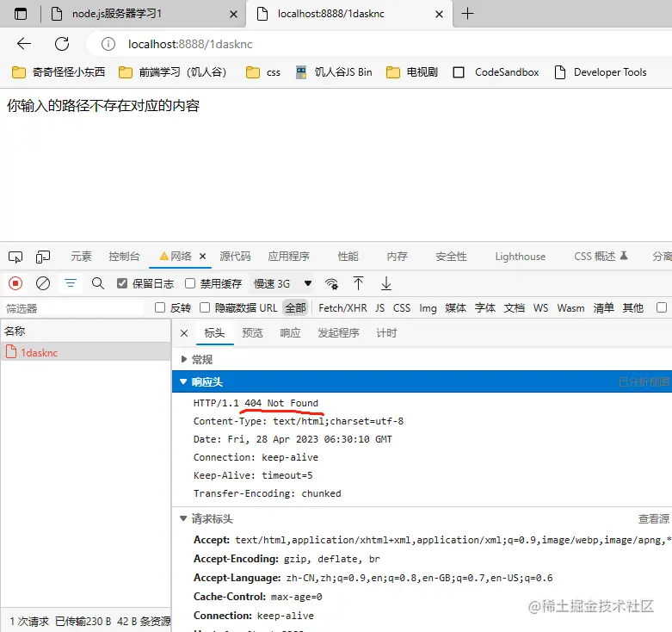Go back using the back arrow
Image resolution: width=672 pixels, height=632 pixels.
(24, 44)
